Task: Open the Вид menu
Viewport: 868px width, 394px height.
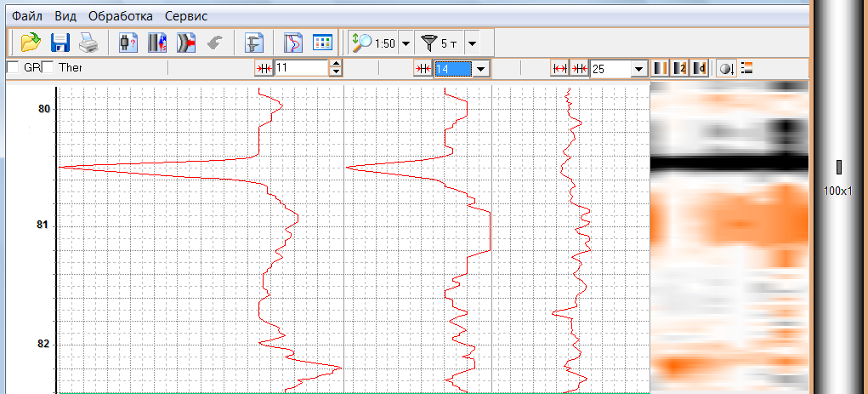Action: 65,16
